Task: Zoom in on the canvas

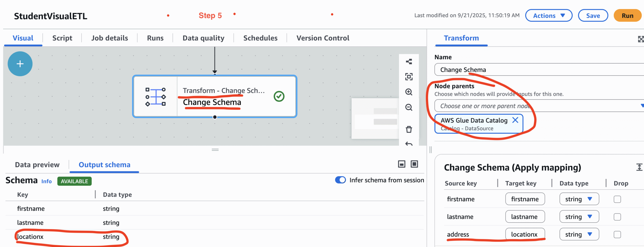Action: tap(409, 92)
